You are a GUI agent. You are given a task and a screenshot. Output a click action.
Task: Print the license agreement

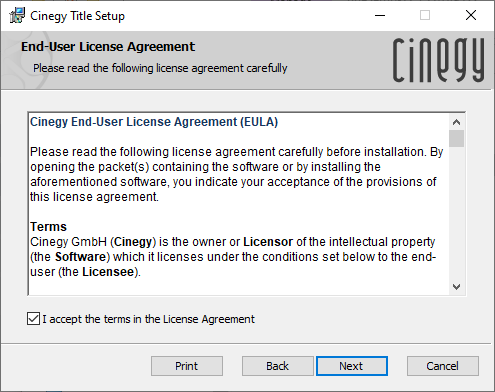[187, 366]
